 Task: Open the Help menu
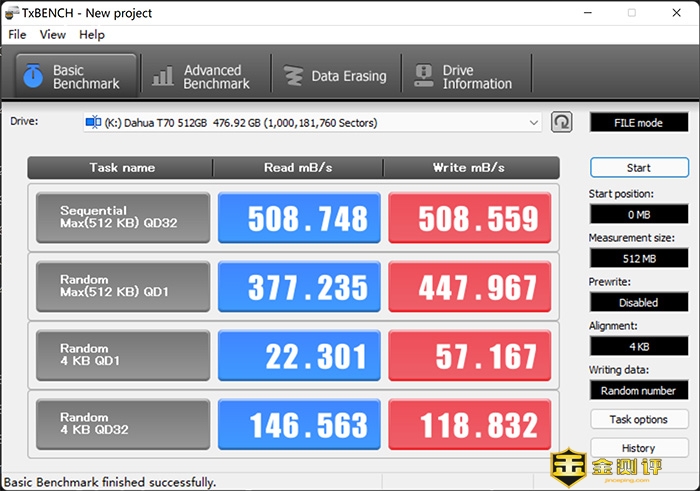(91, 34)
